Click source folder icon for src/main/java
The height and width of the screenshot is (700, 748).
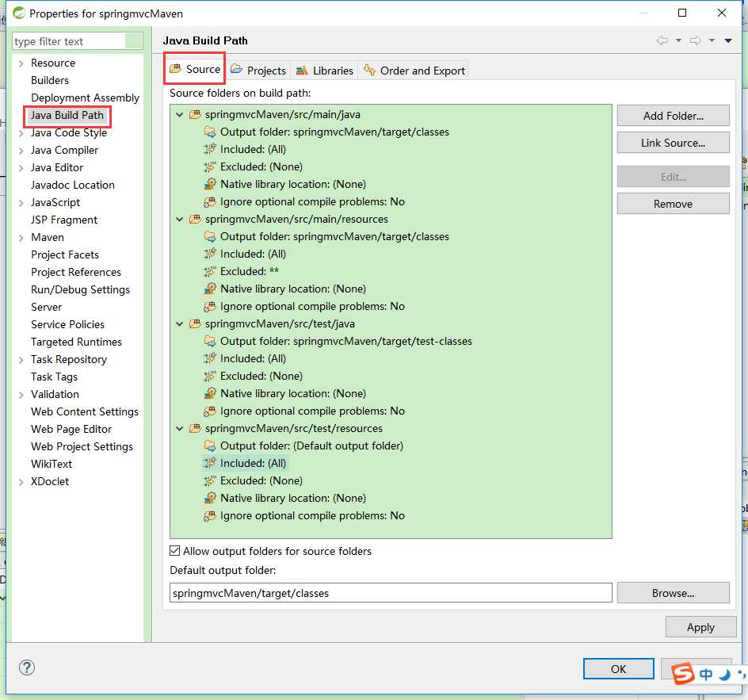(195, 114)
